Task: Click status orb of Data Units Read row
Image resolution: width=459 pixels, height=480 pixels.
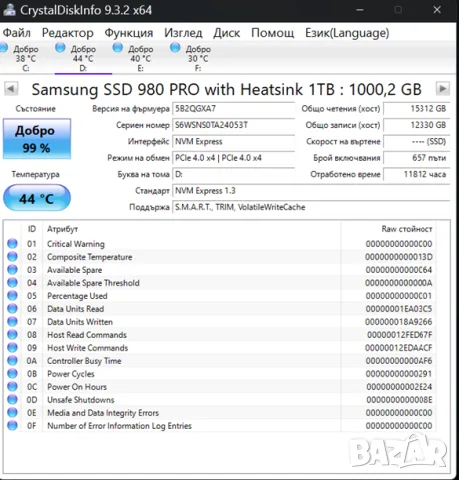Action: coord(12,309)
